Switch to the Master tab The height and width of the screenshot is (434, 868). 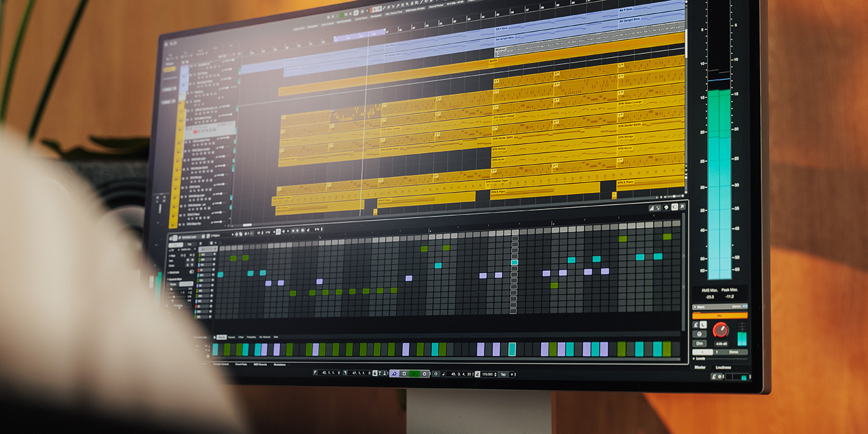pos(699,367)
